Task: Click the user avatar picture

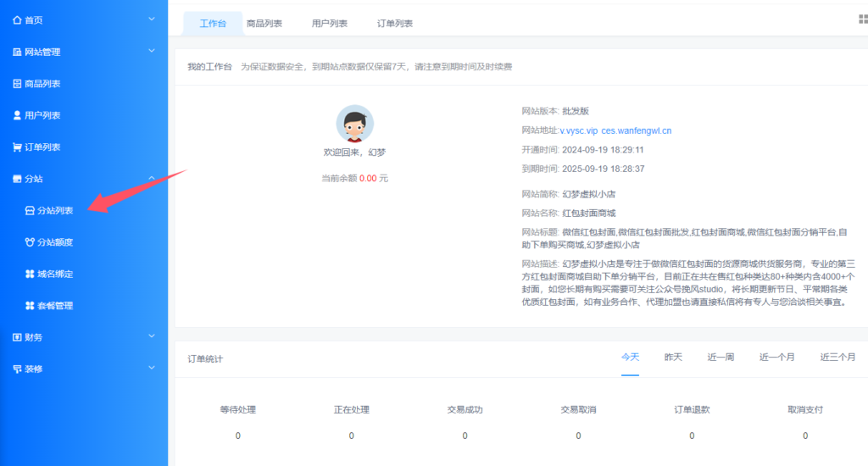Action: click(x=355, y=124)
